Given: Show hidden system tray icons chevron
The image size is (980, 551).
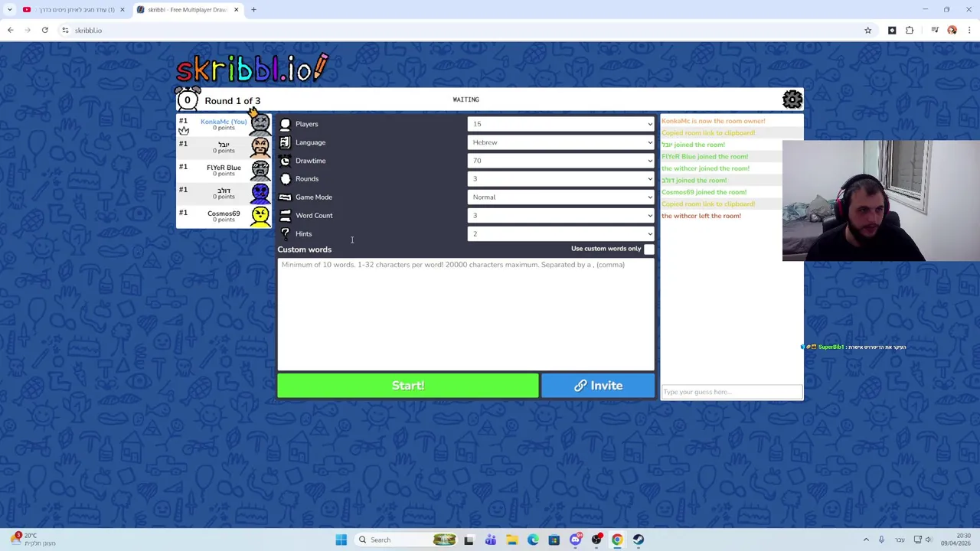Looking at the screenshot, I should coord(866,540).
